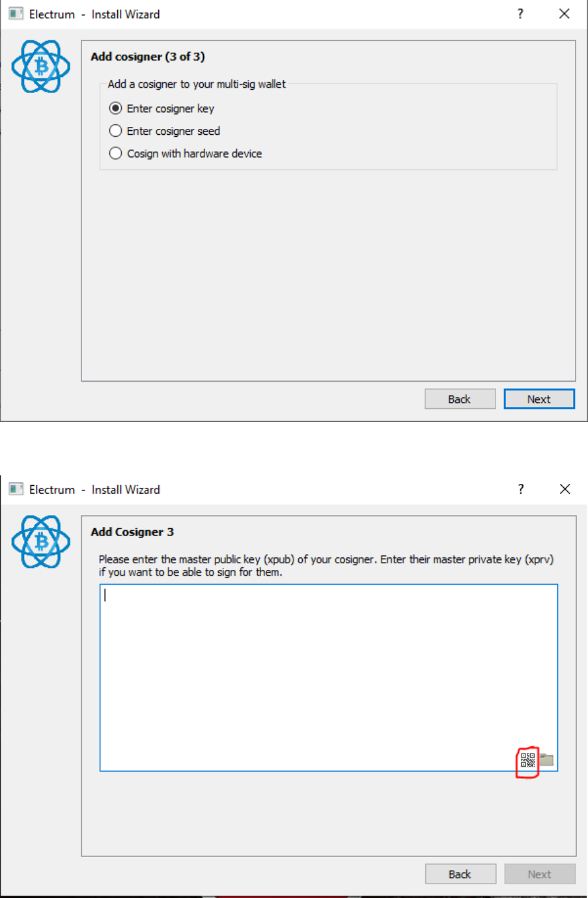Select the Enter cosigner key option

[116, 108]
